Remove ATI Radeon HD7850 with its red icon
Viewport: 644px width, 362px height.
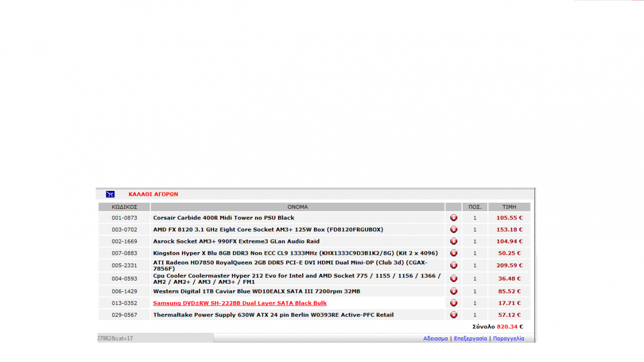453,265
